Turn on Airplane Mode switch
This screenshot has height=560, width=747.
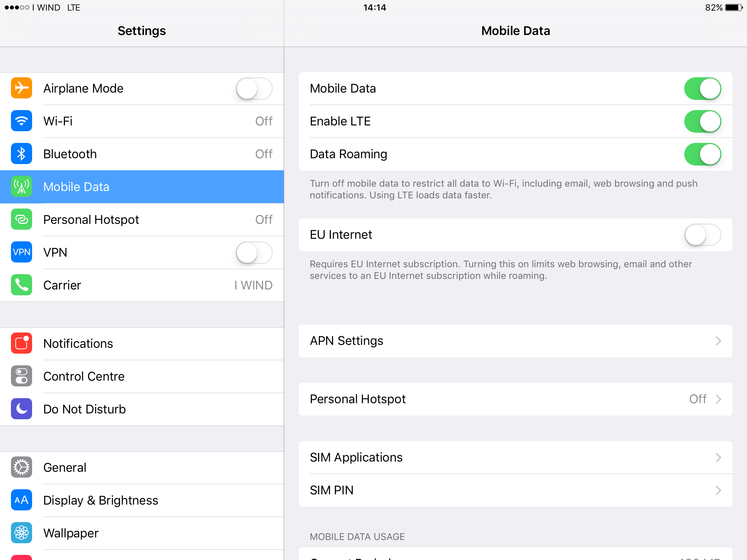point(254,89)
